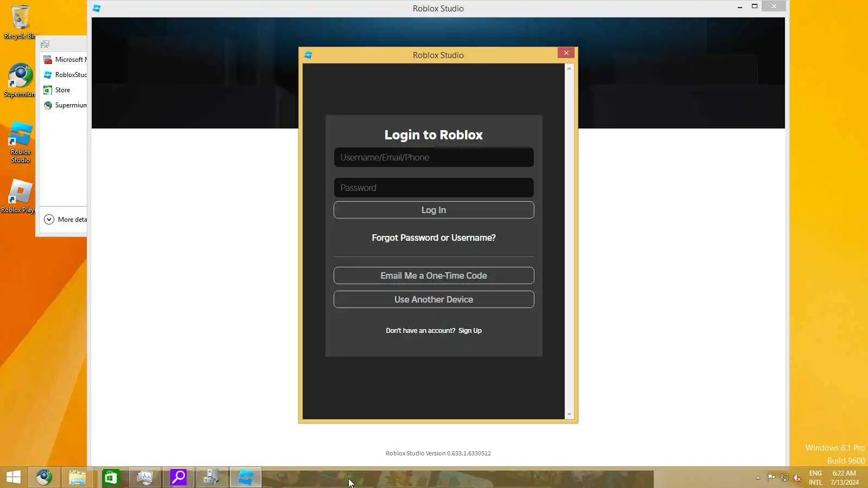Image resolution: width=868 pixels, height=488 pixels.
Task: Open the green Store taskbar icon
Action: tap(111, 477)
